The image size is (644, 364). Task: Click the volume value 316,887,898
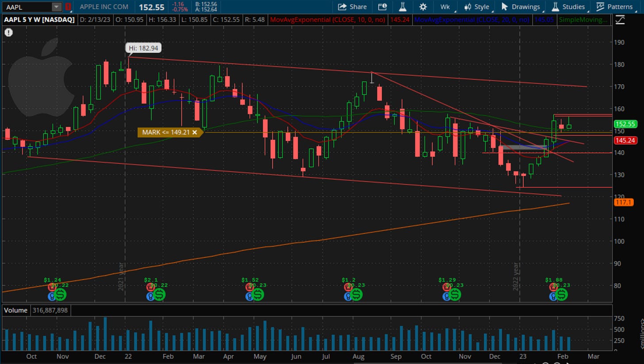pos(50,310)
